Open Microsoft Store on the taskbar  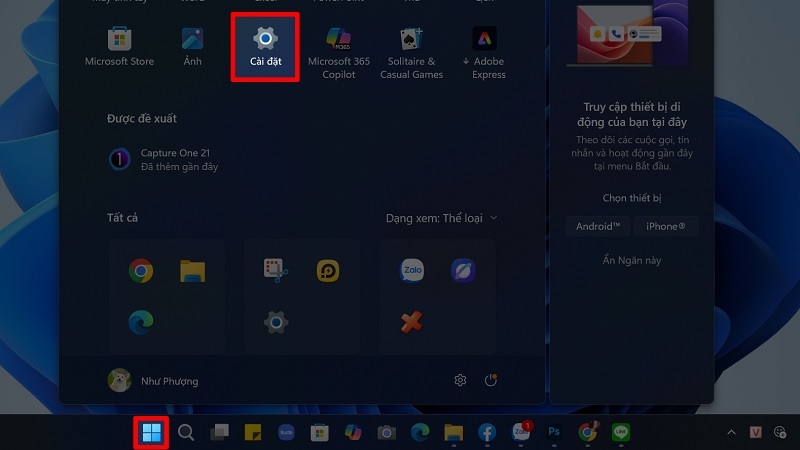(x=319, y=433)
